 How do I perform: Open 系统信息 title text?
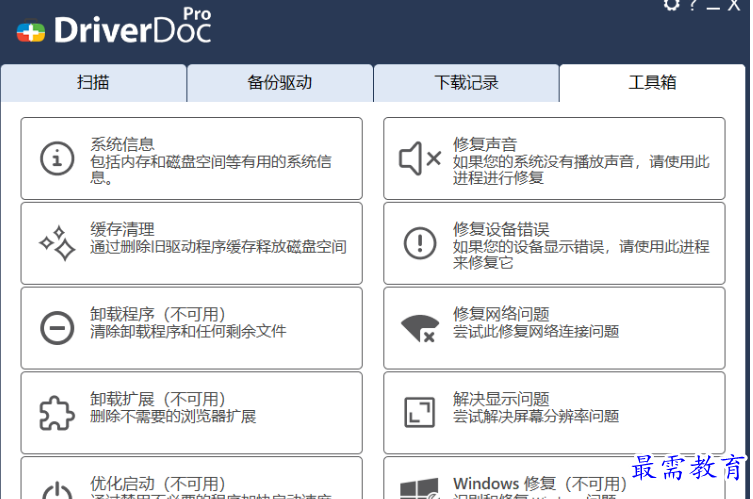click(x=122, y=144)
